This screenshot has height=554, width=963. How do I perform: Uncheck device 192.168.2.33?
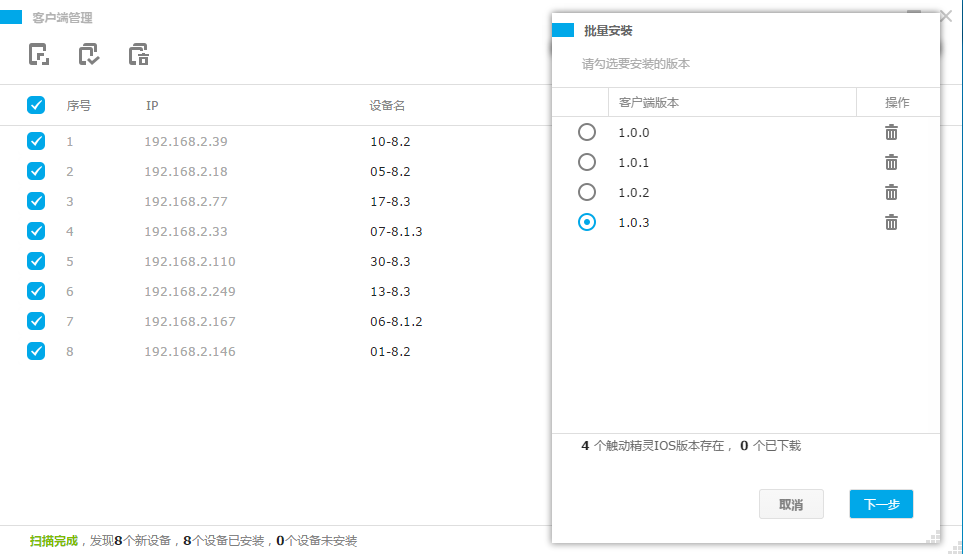(36, 231)
